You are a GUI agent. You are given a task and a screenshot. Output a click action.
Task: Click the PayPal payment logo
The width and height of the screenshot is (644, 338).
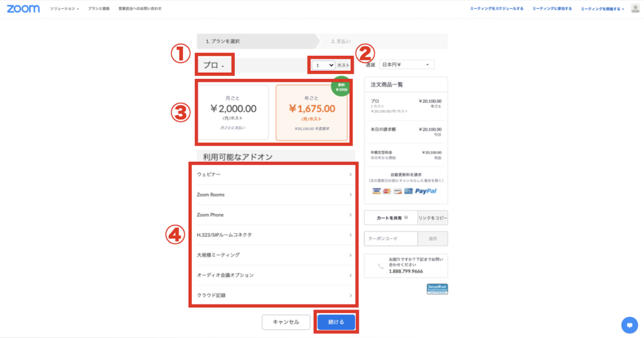426,191
